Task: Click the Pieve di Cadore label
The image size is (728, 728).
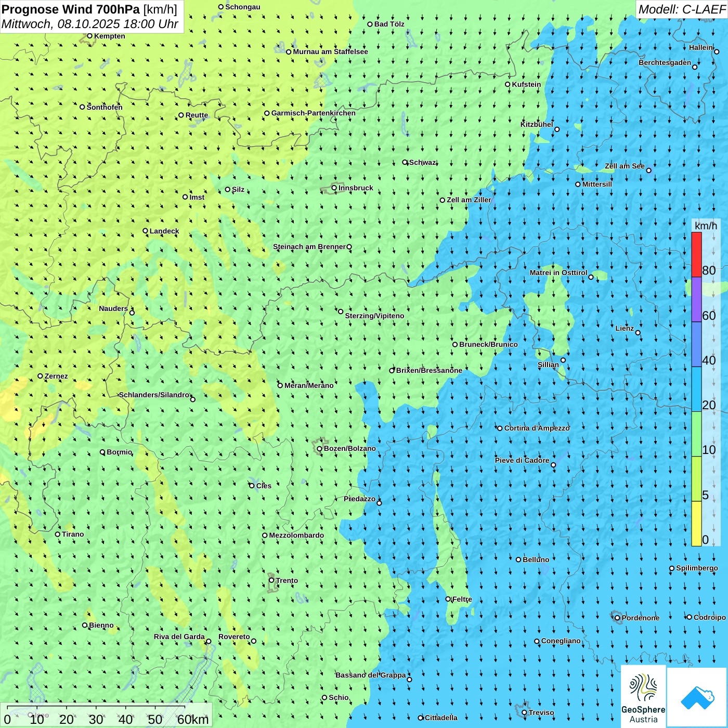Action: 522,460
